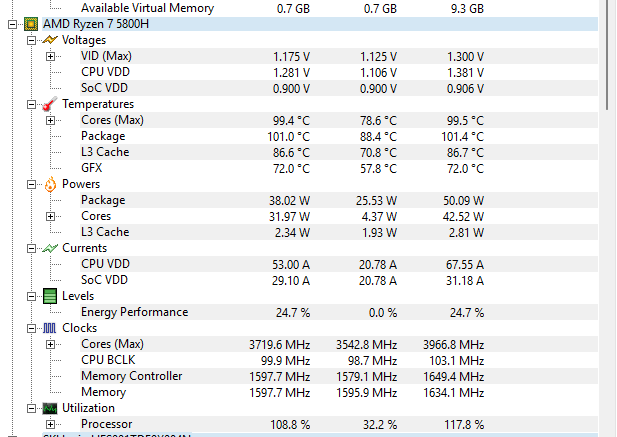Image resolution: width=617 pixels, height=437 pixels.
Task: Collapse the Clocks section
Action: [31, 328]
